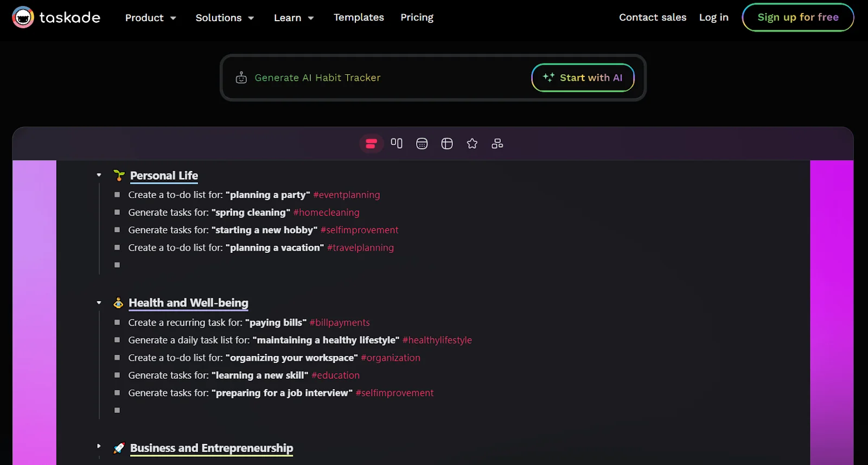Open the Learn dropdown menu
This screenshot has width=868, height=465.
coord(293,18)
